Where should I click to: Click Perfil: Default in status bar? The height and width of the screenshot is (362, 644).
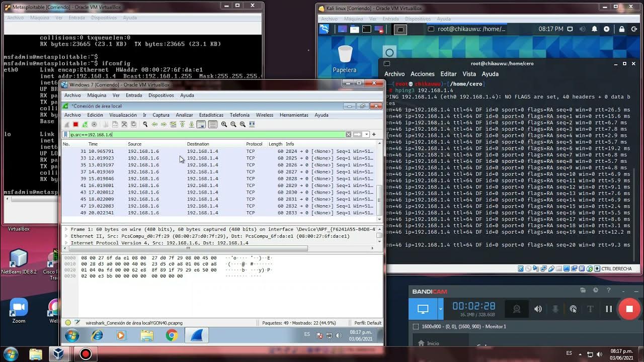point(368,323)
